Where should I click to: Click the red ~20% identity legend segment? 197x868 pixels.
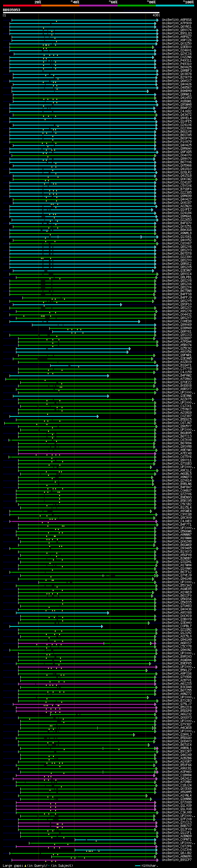coord(22,6)
